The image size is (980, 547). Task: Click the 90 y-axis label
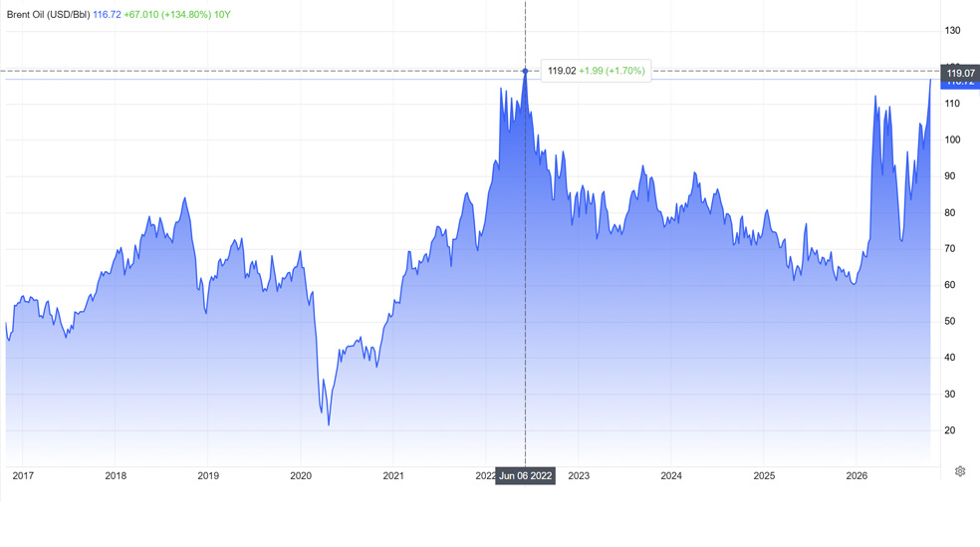(x=950, y=176)
